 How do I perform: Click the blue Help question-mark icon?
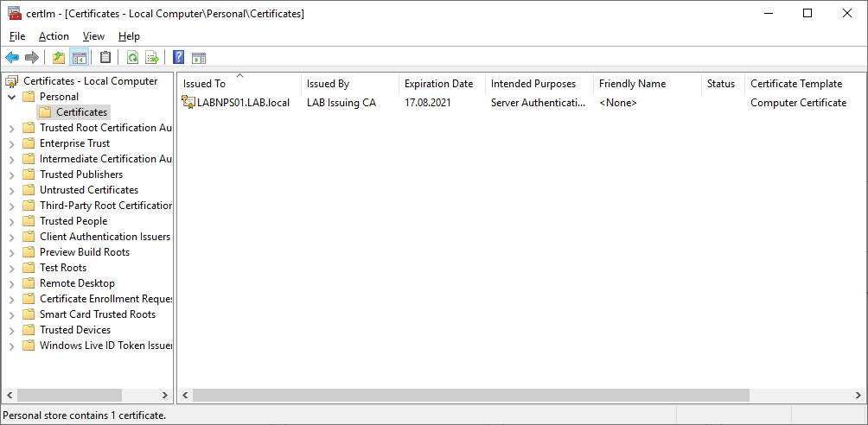pyautogui.click(x=179, y=57)
